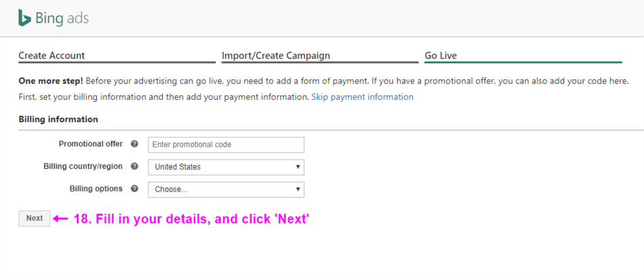Screen dimensions: 644x279
Task: Click the bold "One more step!" text
Action: pos(51,81)
